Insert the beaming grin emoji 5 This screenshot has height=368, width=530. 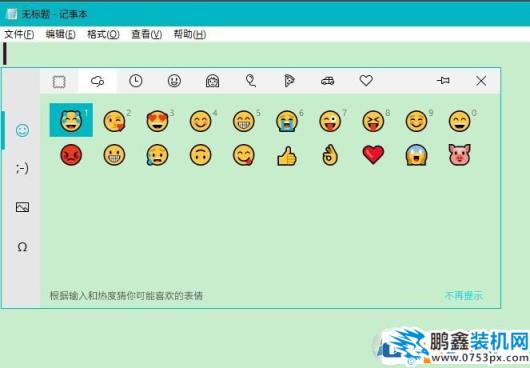[x=244, y=121]
